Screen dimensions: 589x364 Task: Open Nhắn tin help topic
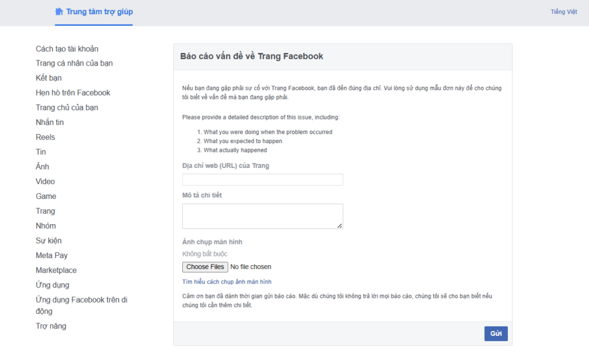[x=49, y=122]
